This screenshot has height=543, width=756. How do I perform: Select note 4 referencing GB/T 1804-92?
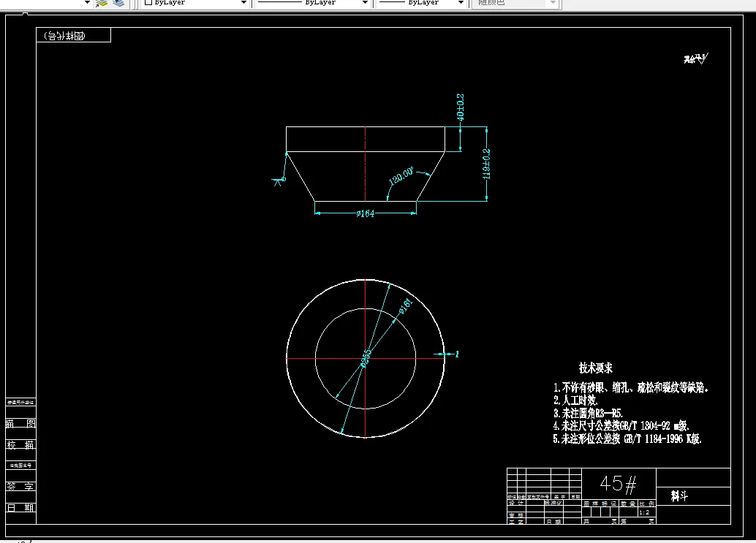621,425
